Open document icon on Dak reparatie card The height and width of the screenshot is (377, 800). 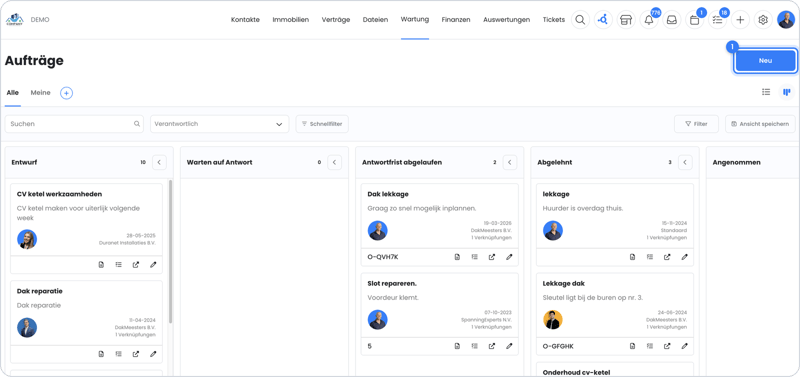coord(101,354)
